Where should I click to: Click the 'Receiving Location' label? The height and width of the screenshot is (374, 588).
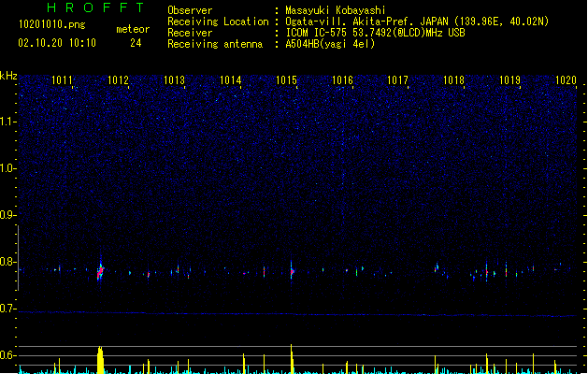pyautogui.click(x=218, y=22)
